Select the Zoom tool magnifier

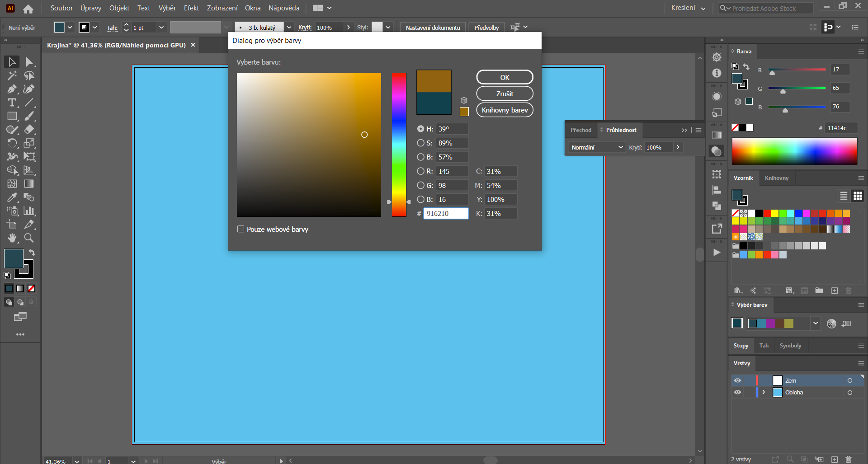(29, 238)
